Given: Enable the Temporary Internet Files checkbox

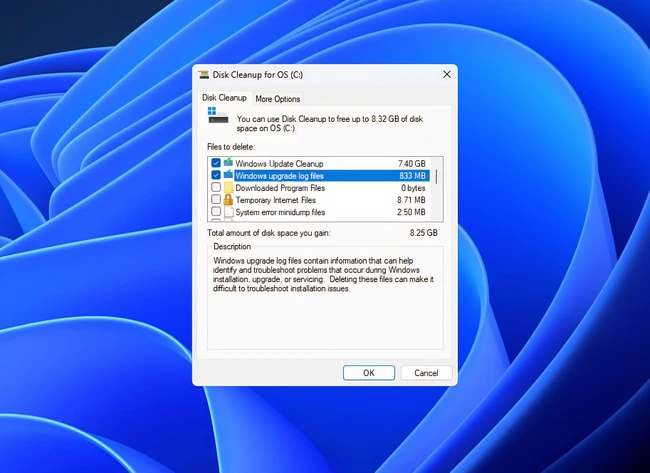Looking at the screenshot, I should click(x=216, y=200).
